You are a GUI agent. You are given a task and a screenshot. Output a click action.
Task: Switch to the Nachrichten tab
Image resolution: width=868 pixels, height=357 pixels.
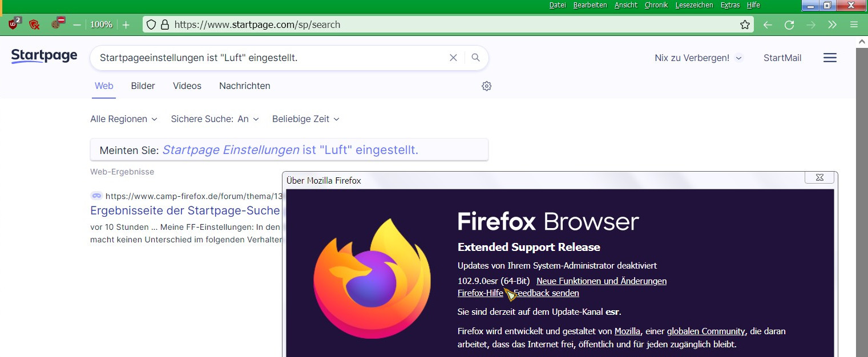click(x=245, y=86)
